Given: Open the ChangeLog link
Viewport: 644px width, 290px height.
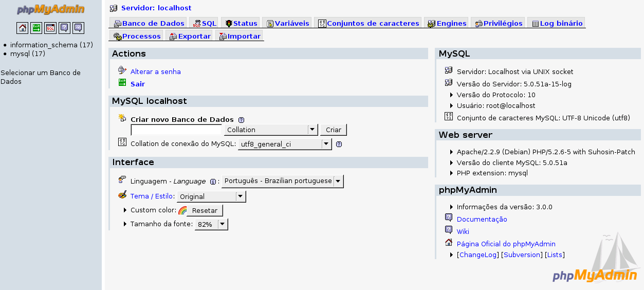Looking at the screenshot, I should [478, 255].
